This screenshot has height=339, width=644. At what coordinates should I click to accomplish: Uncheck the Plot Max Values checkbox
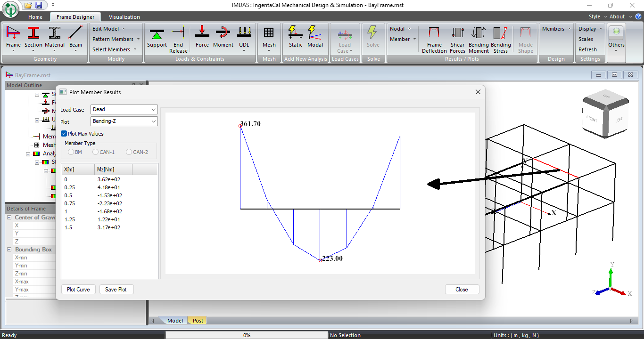64,134
